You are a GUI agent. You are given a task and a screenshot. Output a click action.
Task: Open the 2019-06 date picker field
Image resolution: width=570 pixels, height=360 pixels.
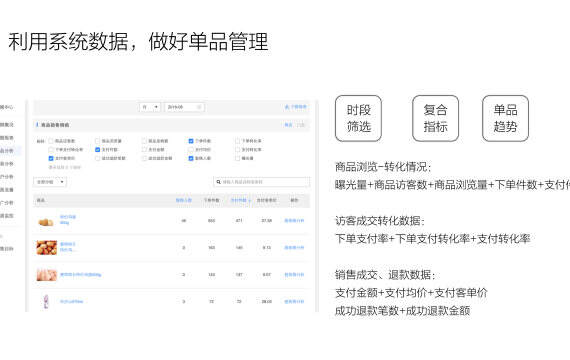pyautogui.click(x=185, y=107)
